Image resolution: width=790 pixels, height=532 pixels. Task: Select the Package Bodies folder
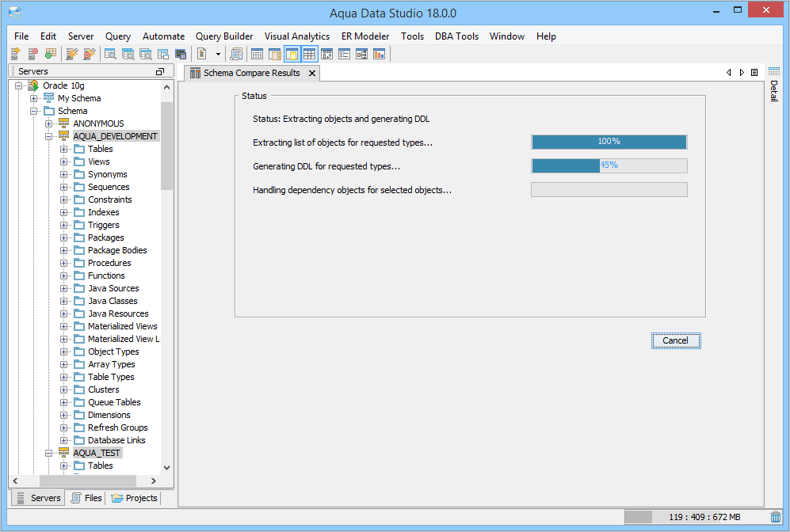click(117, 250)
